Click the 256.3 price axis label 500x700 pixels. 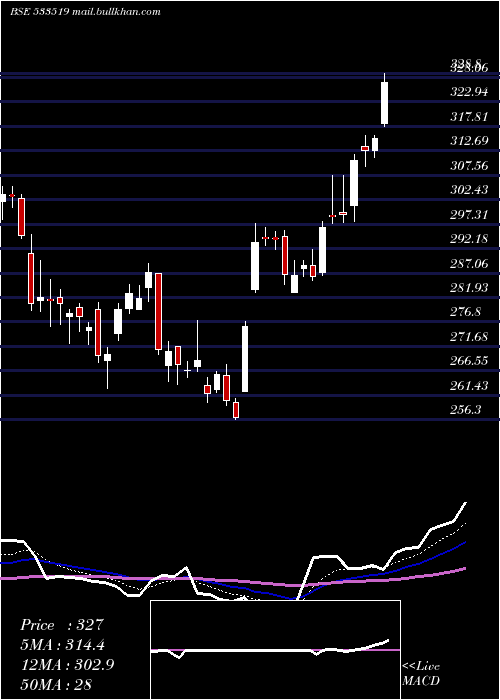tap(466, 410)
